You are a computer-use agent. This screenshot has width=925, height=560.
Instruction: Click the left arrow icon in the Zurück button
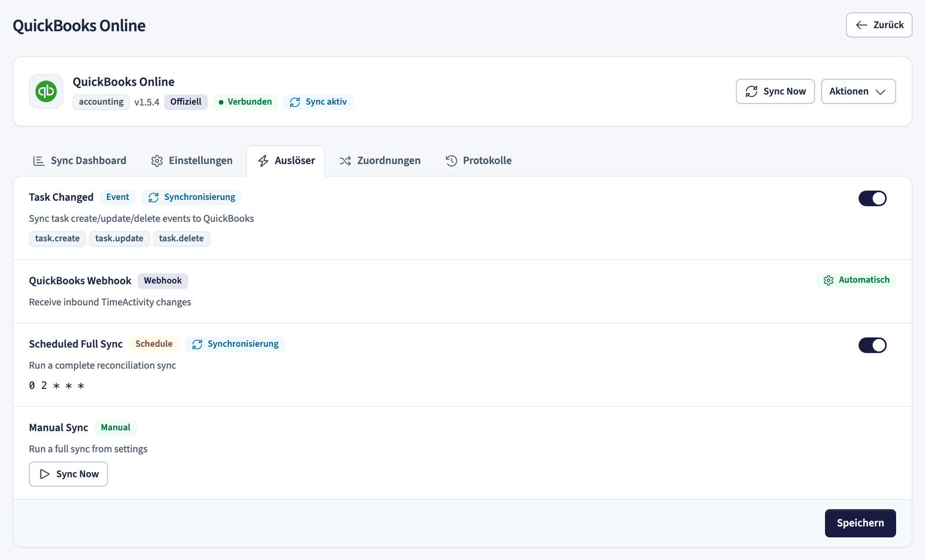861,25
